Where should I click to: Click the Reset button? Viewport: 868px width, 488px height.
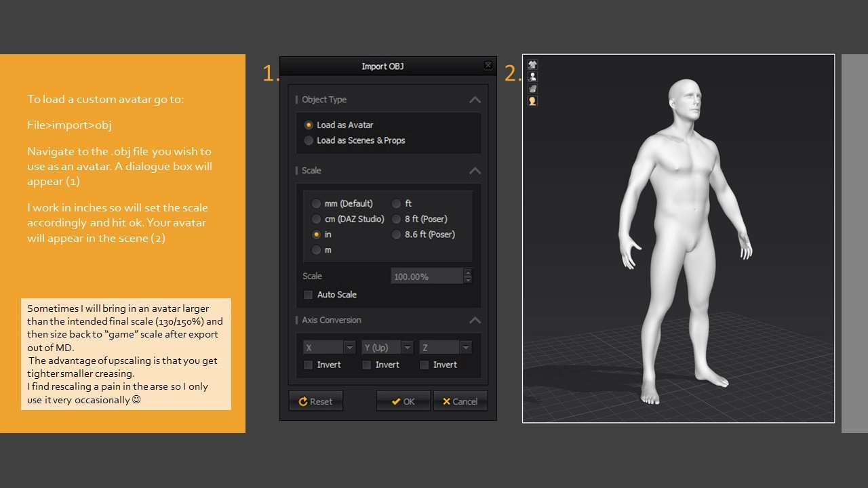pos(315,401)
